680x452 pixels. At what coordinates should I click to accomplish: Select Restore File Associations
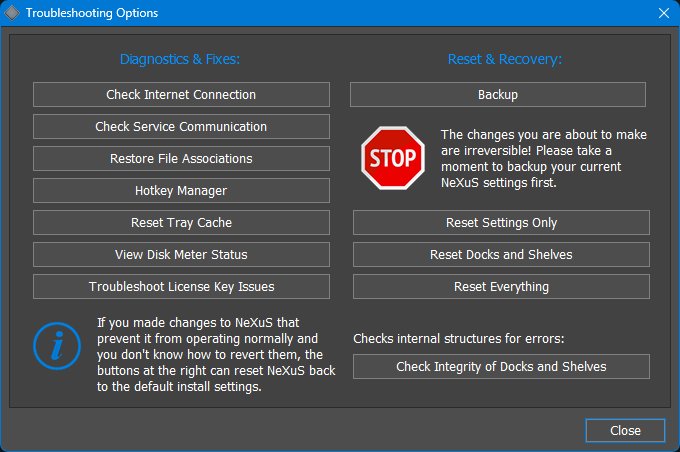(x=181, y=159)
